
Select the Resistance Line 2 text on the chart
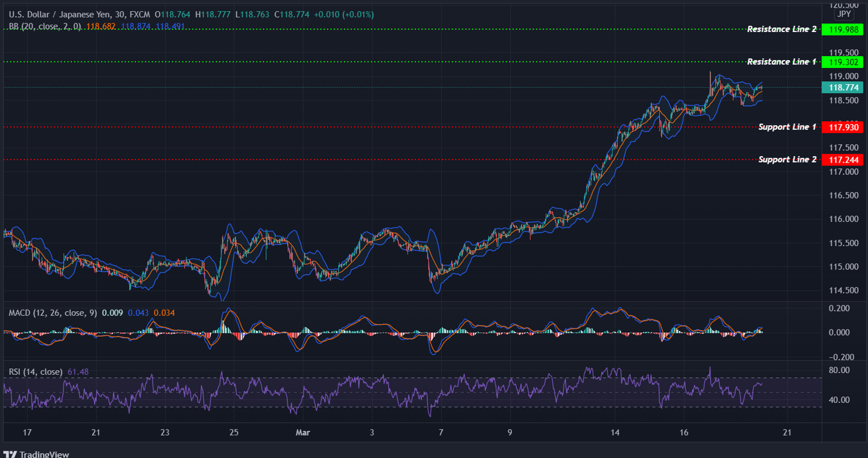point(782,29)
